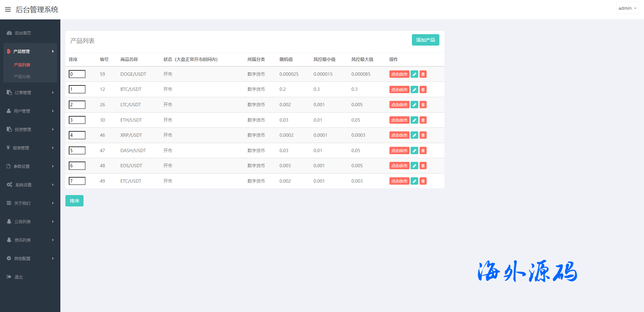
Task: Click the edit pencil icon for DOGE/USDT
Action: (x=414, y=74)
